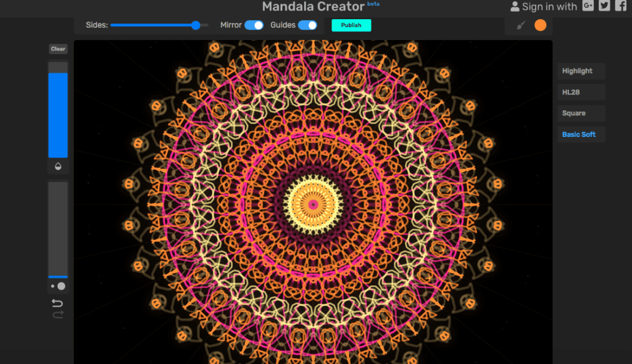Toggle the Guides switch
Viewport: 632px width, 364px height.
[307, 25]
